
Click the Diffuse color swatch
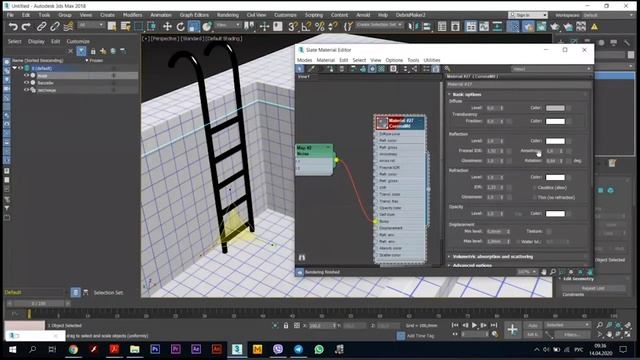pyautogui.click(x=555, y=108)
